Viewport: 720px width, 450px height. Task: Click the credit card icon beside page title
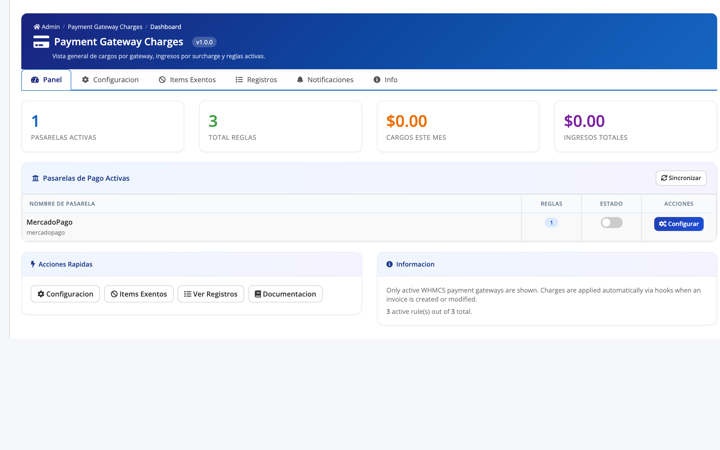41,42
